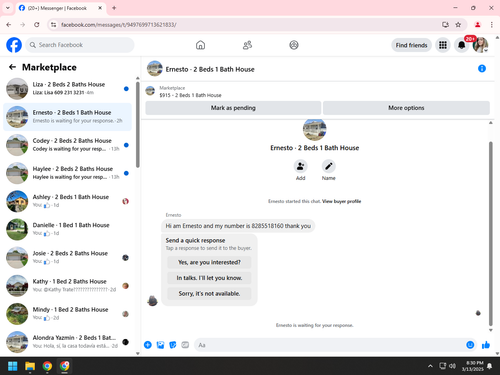Choose a GIF icon in composer

pos(185,345)
